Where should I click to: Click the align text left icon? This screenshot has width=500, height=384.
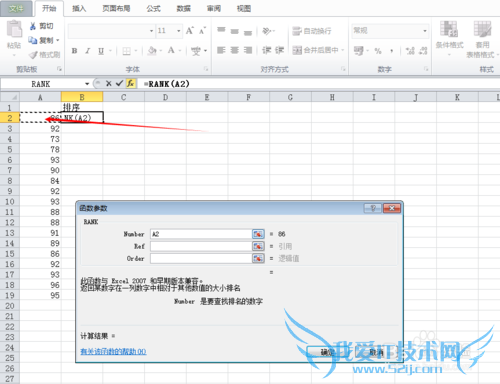pyautogui.click(x=221, y=50)
